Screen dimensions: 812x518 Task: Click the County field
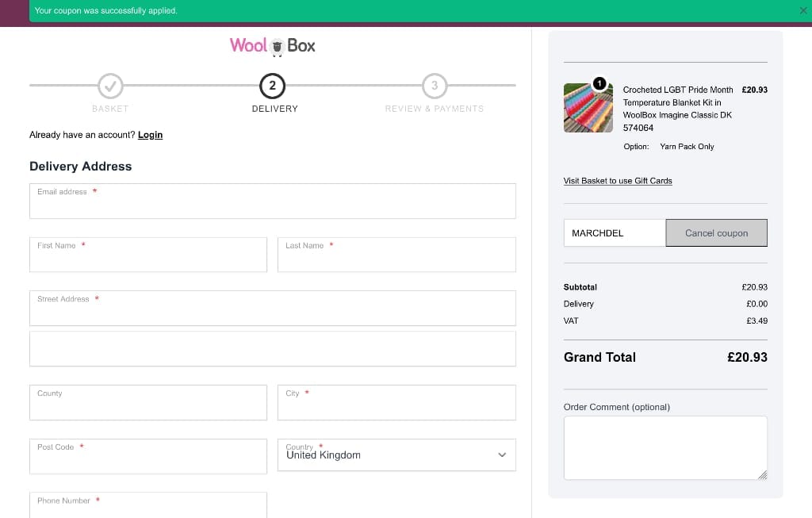click(148, 402)
